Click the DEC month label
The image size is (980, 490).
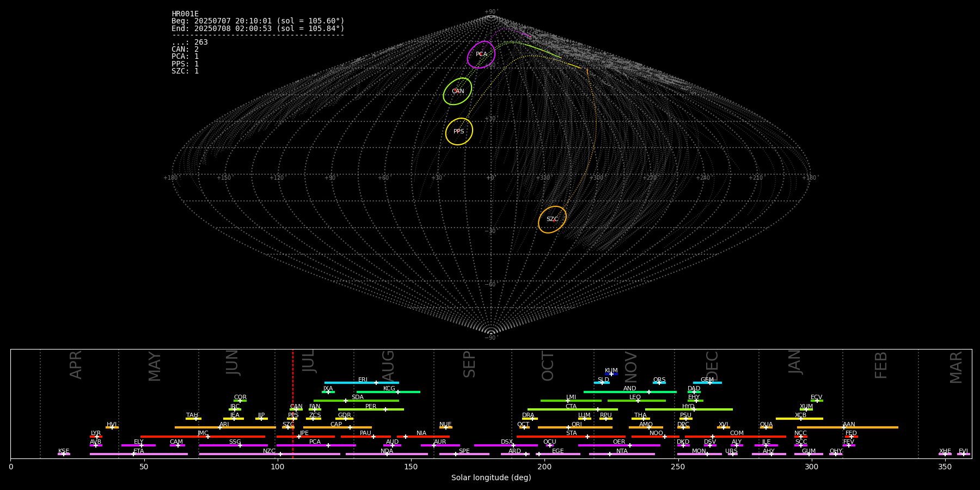click(x=712, y=366)
